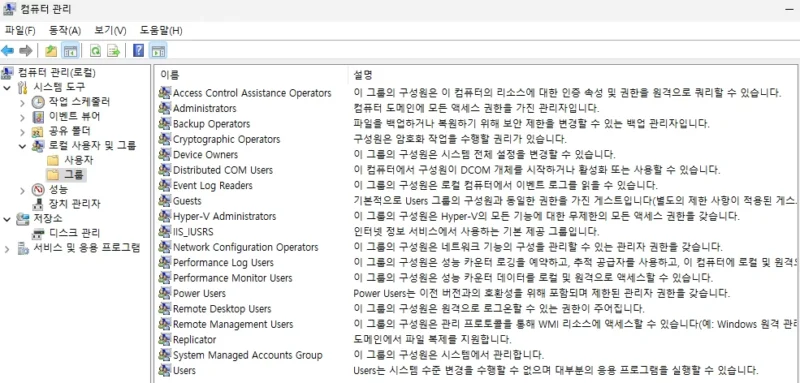Click description '구성원은 암호화 작업을 수행할 권리가 있습니다.'
800x383 pixels.
coord(460,139)
